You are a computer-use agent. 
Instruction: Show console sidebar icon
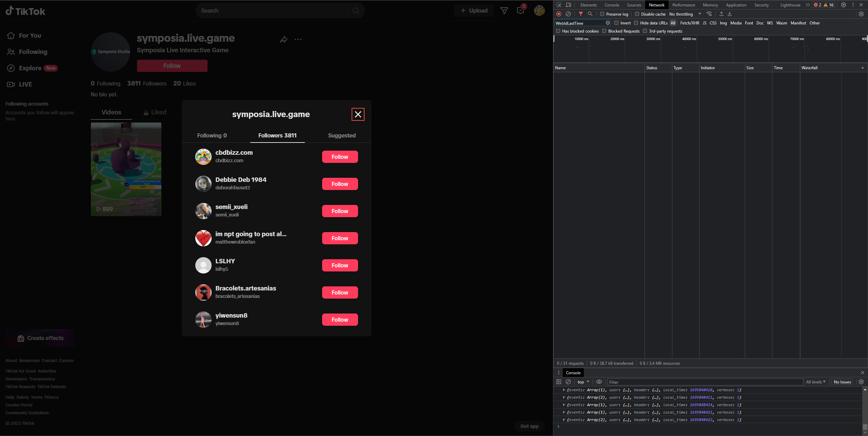[x=559, y=382]
